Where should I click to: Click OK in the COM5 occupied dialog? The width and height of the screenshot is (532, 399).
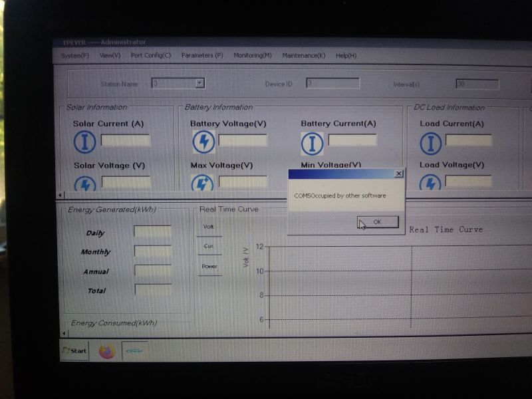click(x=378, y=222)
